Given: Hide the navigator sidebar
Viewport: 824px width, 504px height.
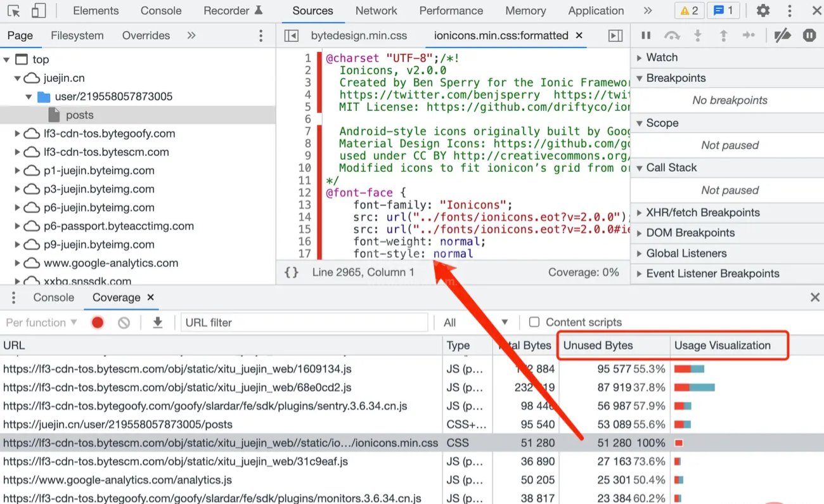Looking at the screenshot, I should pyautogui.click(x=291, y=36).
